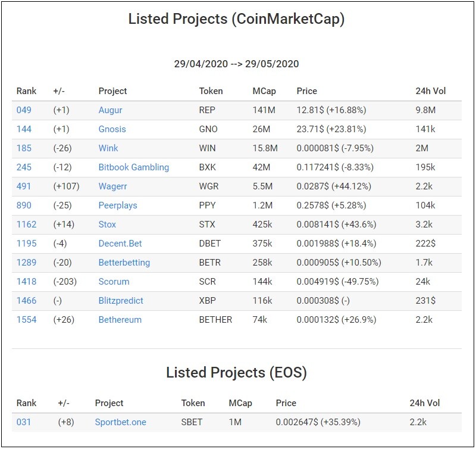Image resolution: width=476 pixels, height=449 pixels.
Task: Open the Augur project link
Action: [110, 110]
